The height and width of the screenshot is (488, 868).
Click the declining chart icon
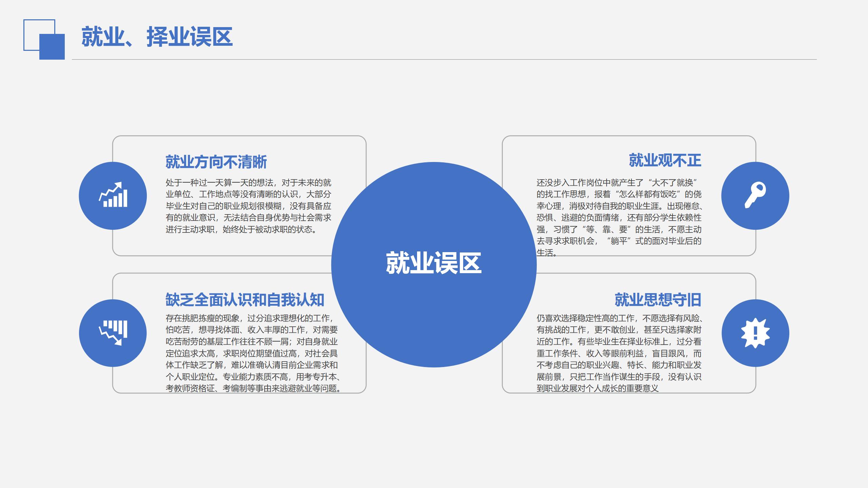(x=113, y=333)
